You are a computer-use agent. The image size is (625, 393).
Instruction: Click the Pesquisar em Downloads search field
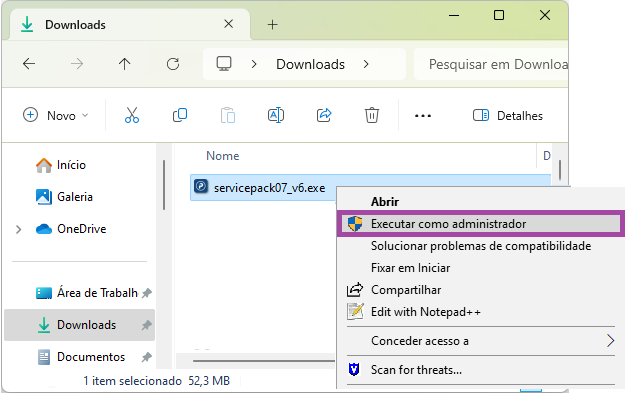tap(491, 64)
